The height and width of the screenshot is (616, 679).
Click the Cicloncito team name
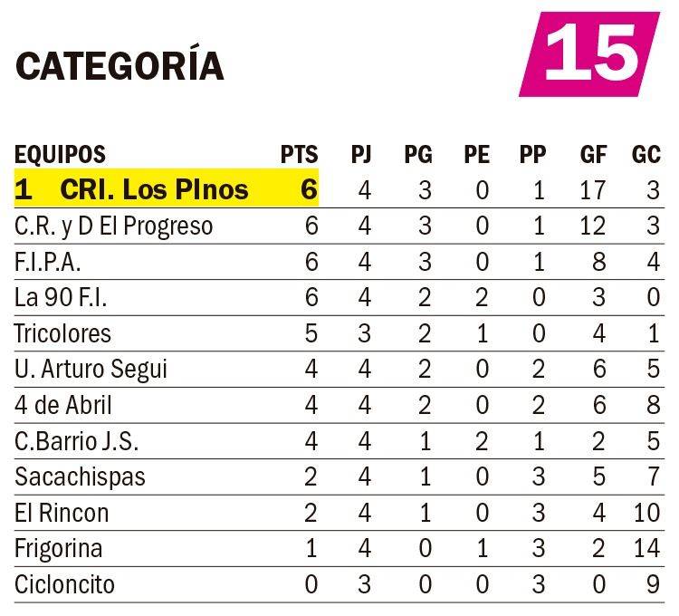tap(64, 584)
